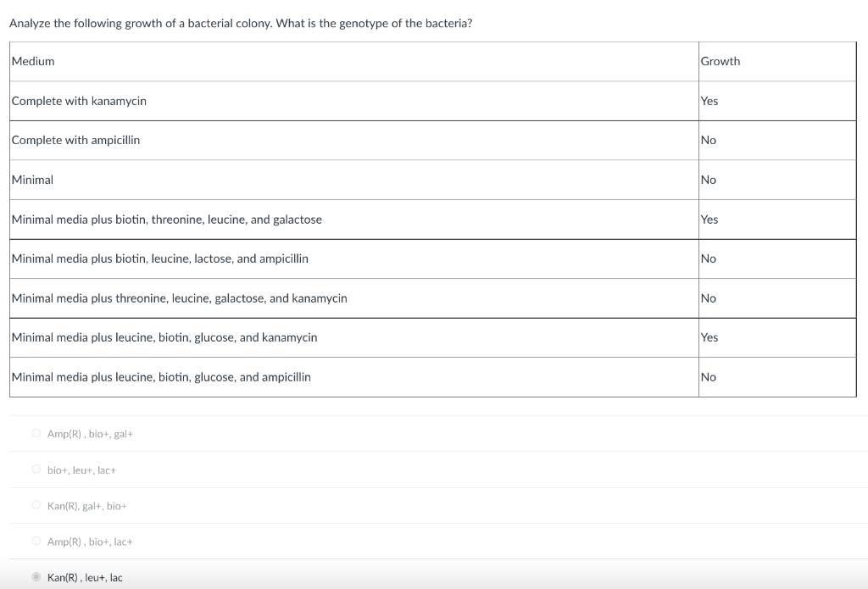Click the "Complete with kanamycin" medium cell
Screen dimensions: 868x589
(79, 101)
